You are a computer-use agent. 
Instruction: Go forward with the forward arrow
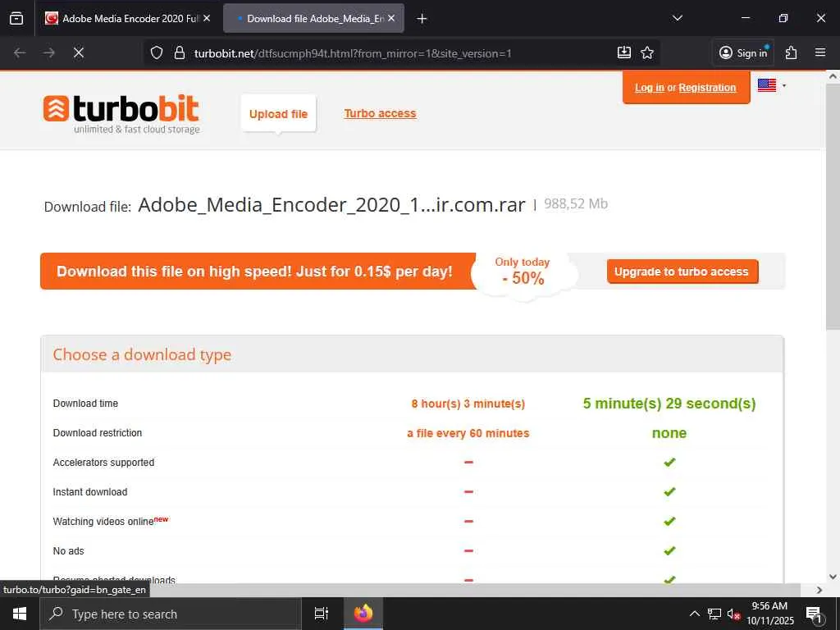tap(49, 53)
